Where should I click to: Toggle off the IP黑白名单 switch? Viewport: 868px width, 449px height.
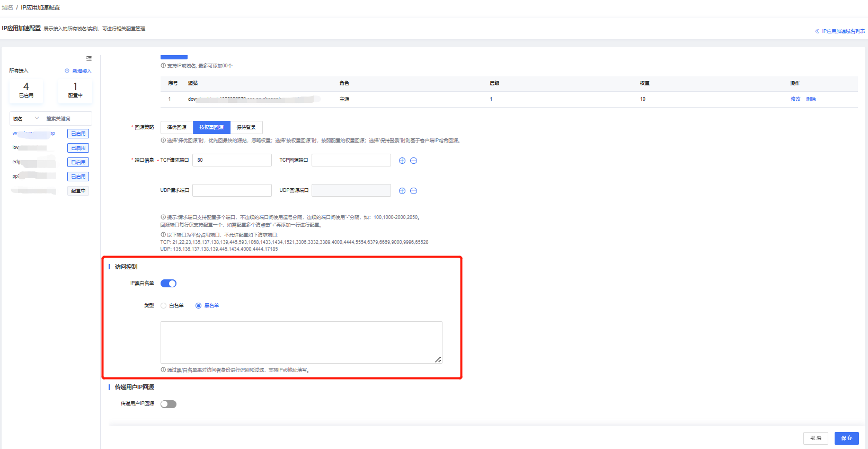pyautogui.click(x=169, y=284)
